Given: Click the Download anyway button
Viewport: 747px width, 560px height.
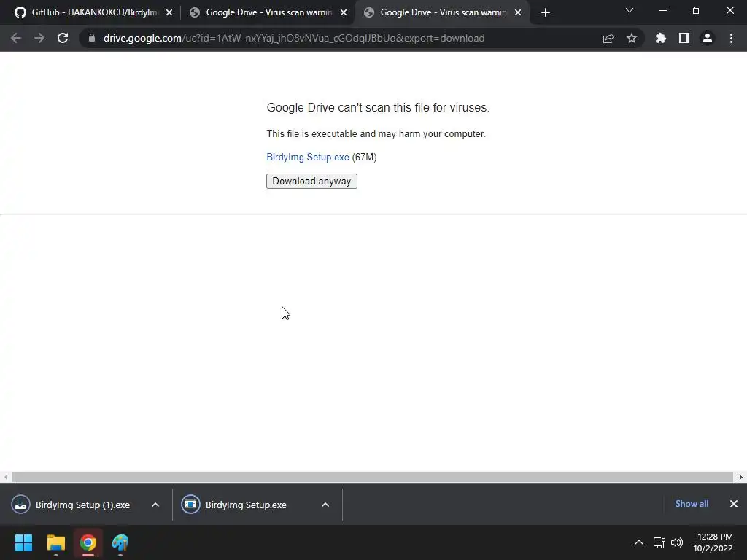Looking at the screenshot, I should [311, 181].
